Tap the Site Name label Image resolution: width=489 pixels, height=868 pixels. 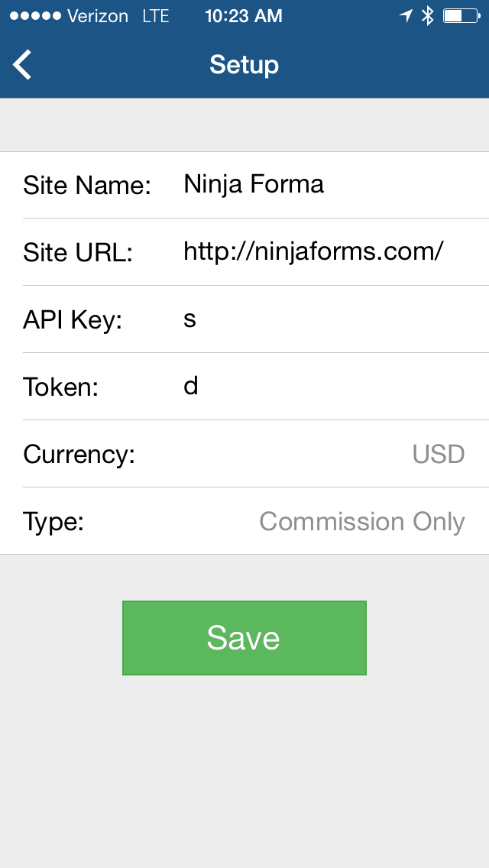87,185
